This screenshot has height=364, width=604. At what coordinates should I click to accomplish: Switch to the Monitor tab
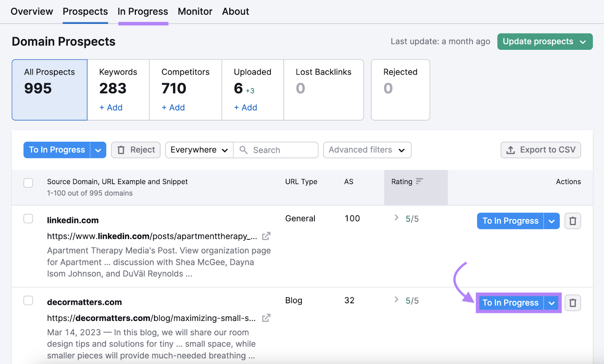coord(195,11)
